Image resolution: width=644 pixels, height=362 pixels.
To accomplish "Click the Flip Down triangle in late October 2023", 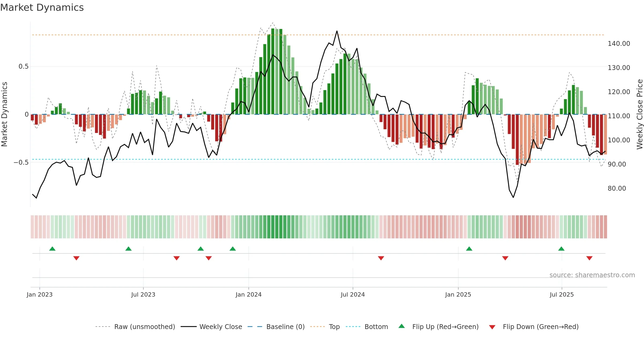I will [x=209, y=258].
